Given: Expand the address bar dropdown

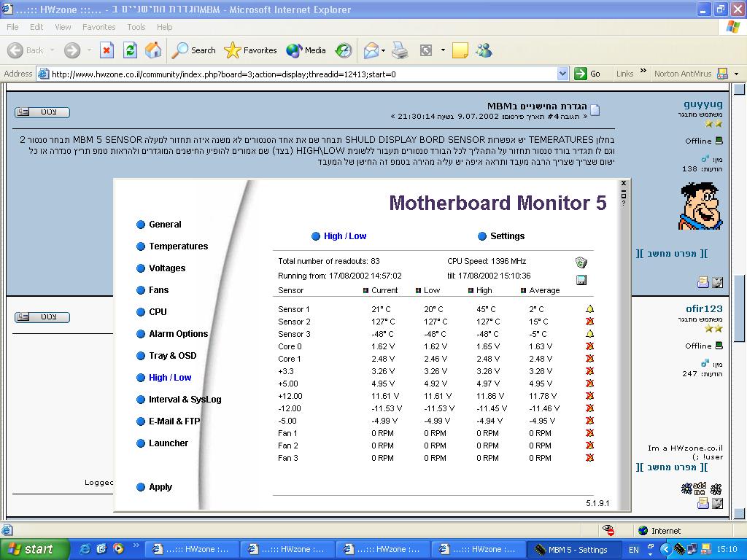Looking at the screenshot, I should pos(562,74).
